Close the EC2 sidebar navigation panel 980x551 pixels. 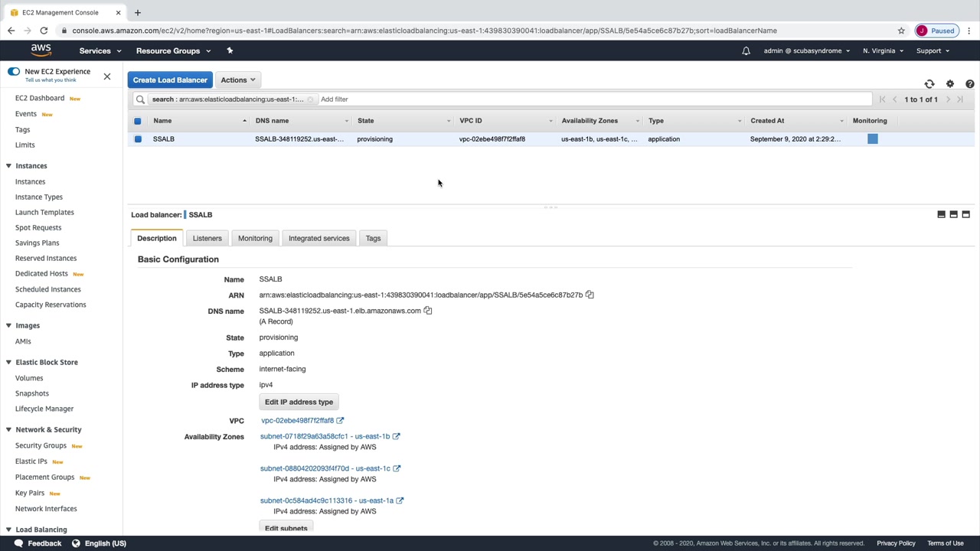pyautogui.click(x=107, y=77)
